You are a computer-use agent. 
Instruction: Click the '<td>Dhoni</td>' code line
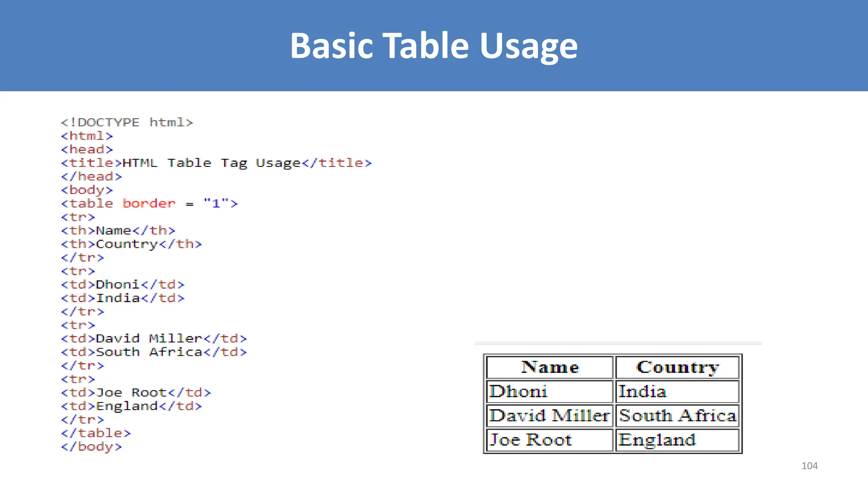[x=122, y=285]
